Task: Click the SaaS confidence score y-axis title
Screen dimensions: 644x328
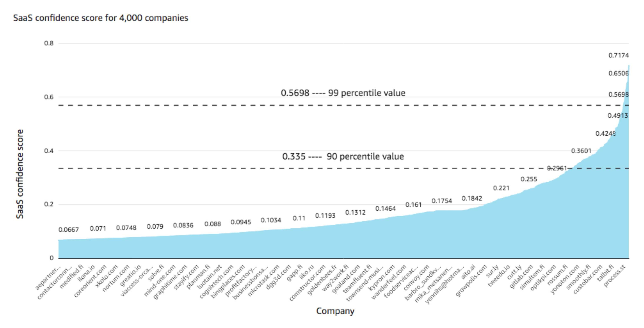Action: pos(20,174)
